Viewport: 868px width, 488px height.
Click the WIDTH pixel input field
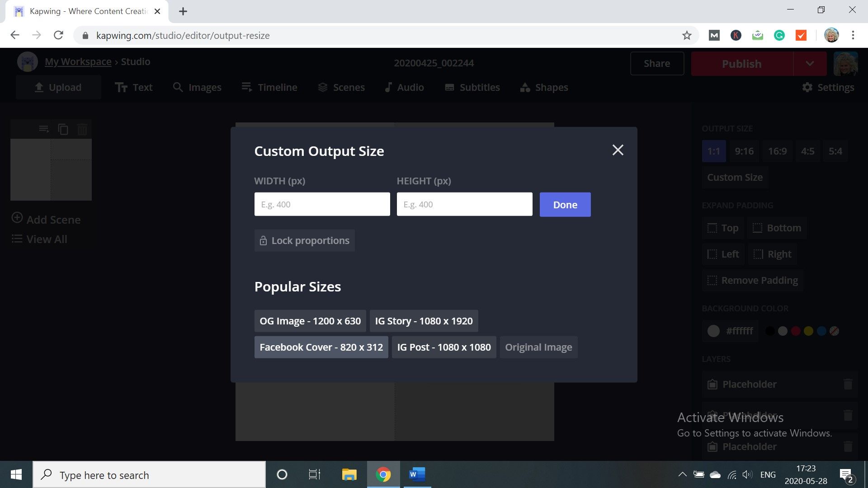322,204
